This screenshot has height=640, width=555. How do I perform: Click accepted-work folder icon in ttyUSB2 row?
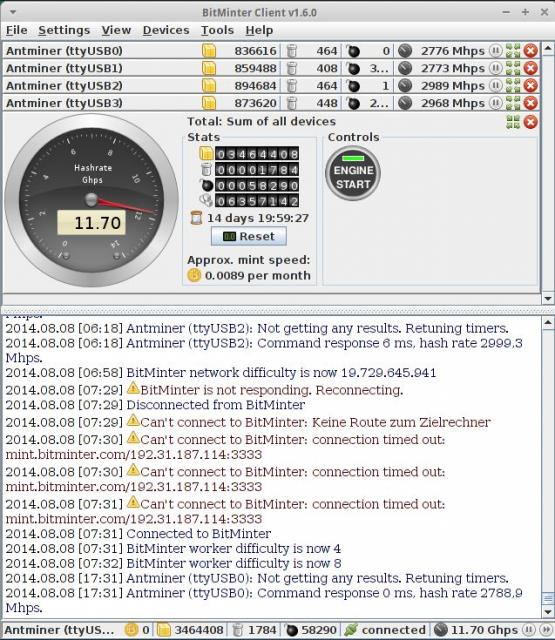click(209, 86)
